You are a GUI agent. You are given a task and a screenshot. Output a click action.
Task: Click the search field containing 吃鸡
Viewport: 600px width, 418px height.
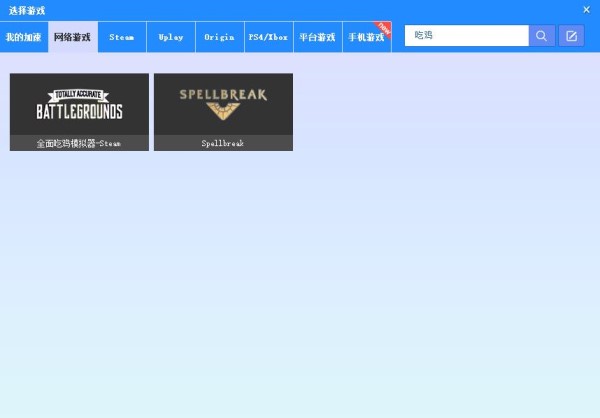click(x=467, y=36)
